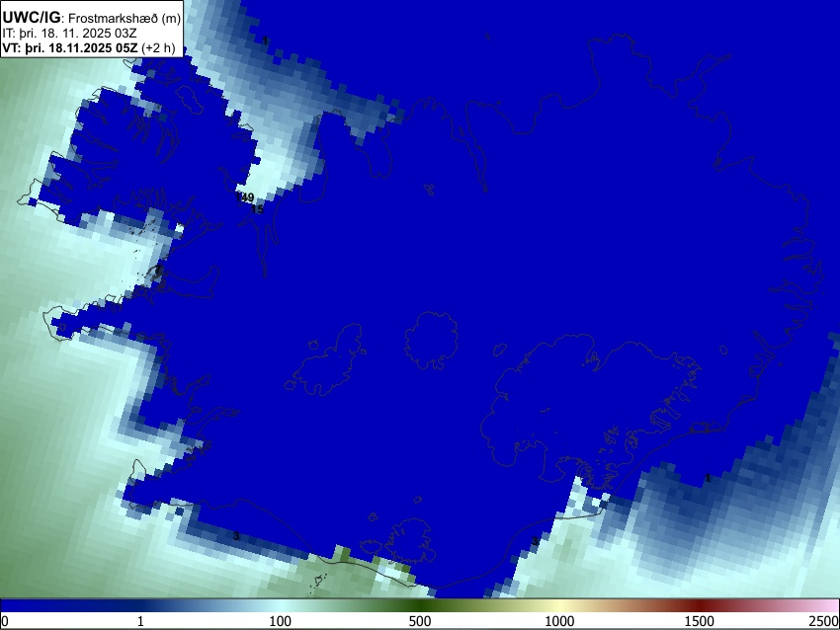Screen dimensions: 840x630
Task: Click the pale yellow segment of the color bar
Action: pyautogui.click(x=559, y=606)
